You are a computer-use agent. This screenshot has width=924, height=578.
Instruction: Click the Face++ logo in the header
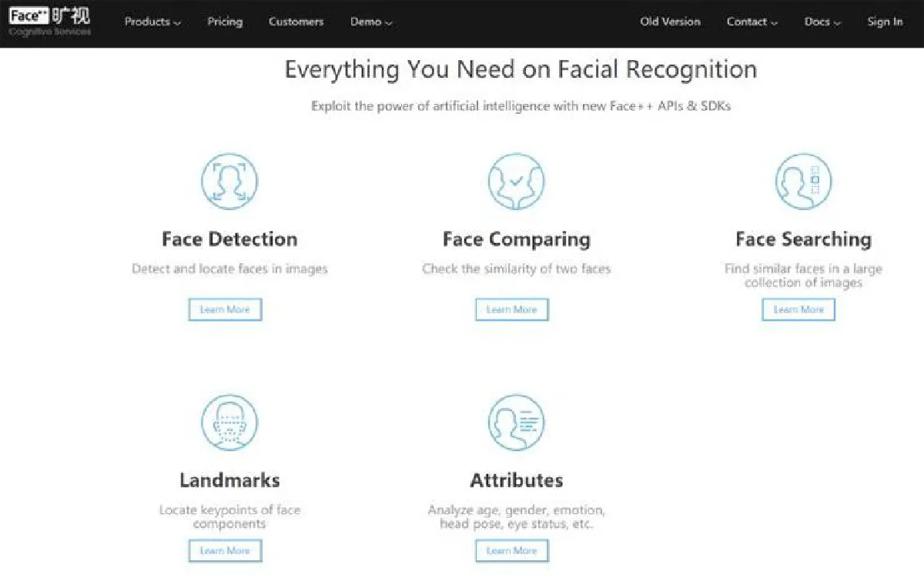pos(49,21)
